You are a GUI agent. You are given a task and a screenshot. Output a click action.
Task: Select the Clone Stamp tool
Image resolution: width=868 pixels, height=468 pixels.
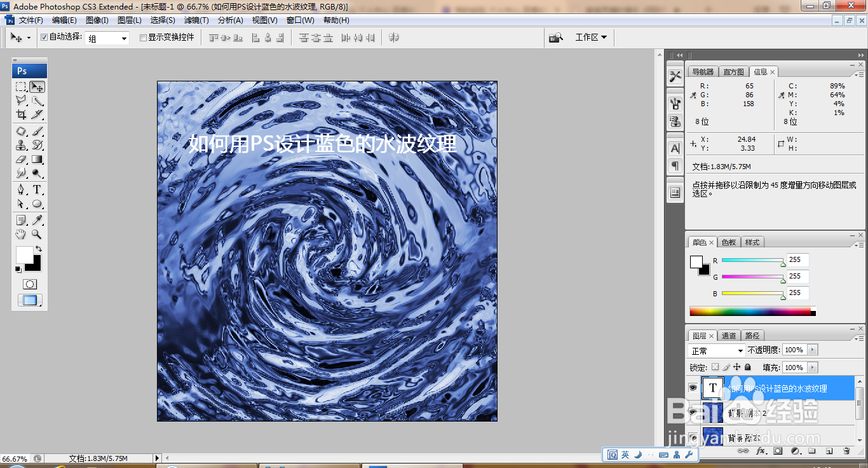click(x=21, y=145)
